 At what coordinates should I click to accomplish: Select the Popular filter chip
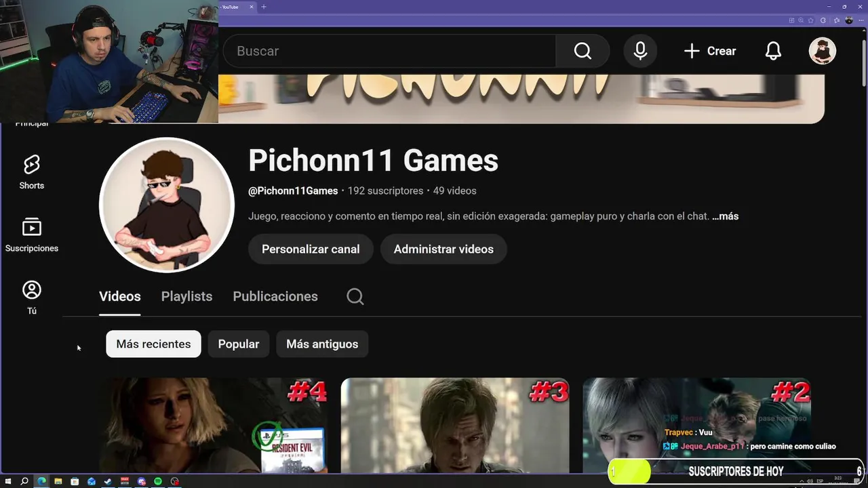coord(239,344)
